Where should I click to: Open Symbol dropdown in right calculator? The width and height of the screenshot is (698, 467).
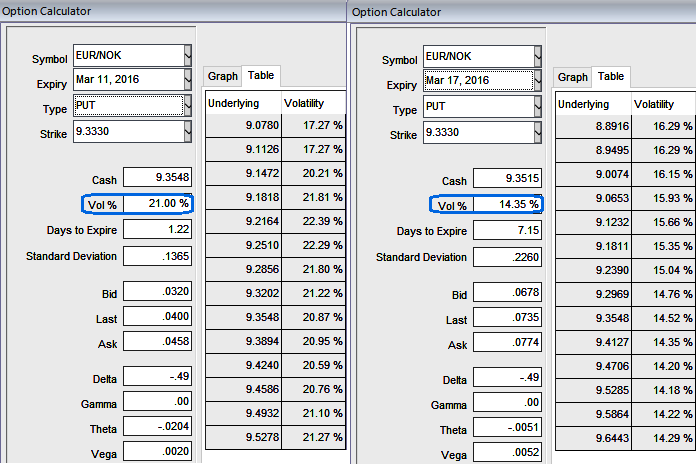[537, 55]
